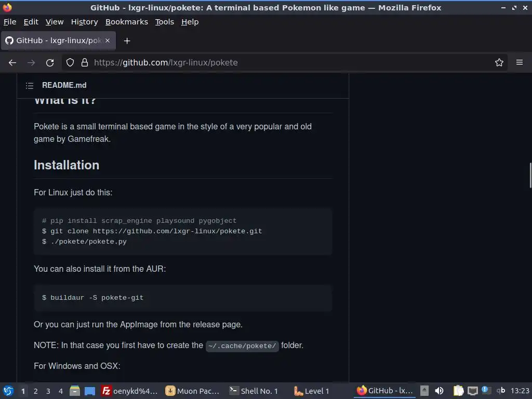Switch to Shell No. 1 terminal window
This screenshot has height=399, width=532.
[x=254, y=391]
